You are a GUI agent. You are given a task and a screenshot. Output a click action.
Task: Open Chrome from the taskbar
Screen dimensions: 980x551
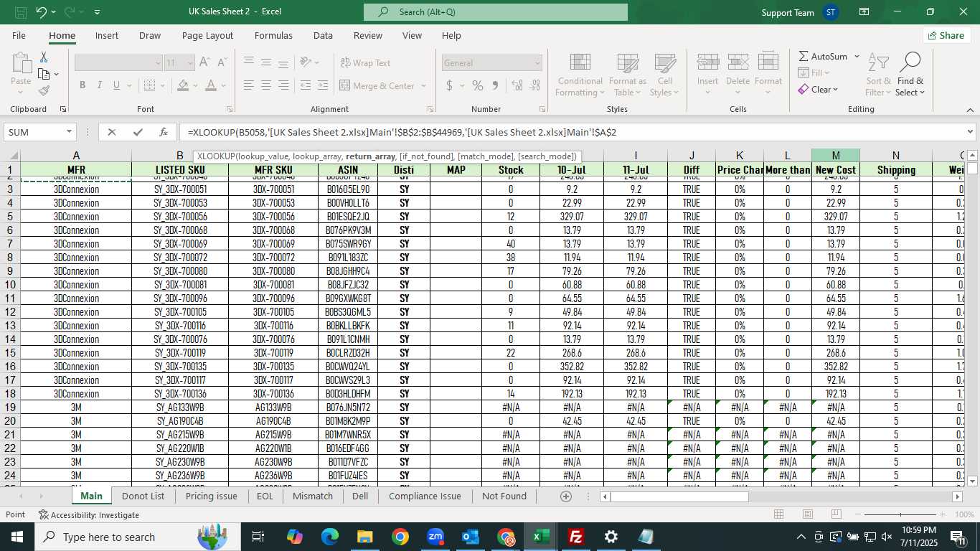click(x=400, y=537)
